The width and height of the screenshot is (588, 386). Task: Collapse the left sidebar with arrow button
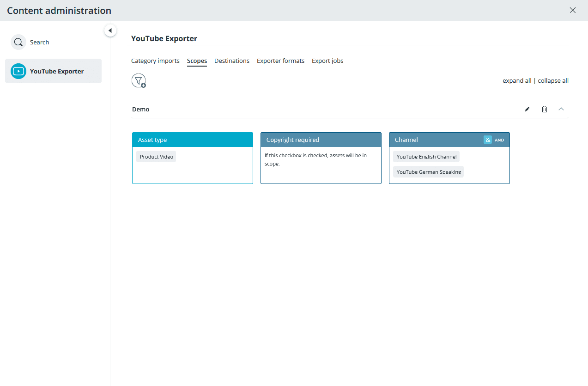(110, 31)
